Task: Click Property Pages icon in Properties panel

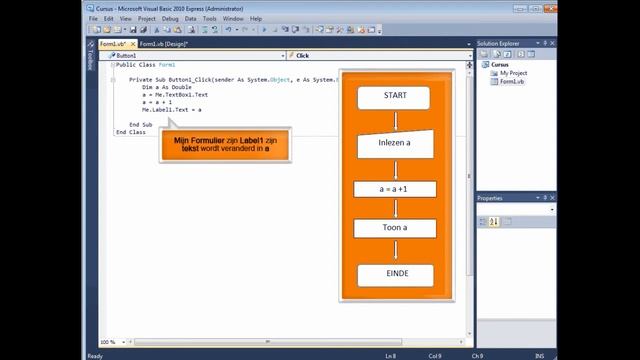Action: click(507, 222)
